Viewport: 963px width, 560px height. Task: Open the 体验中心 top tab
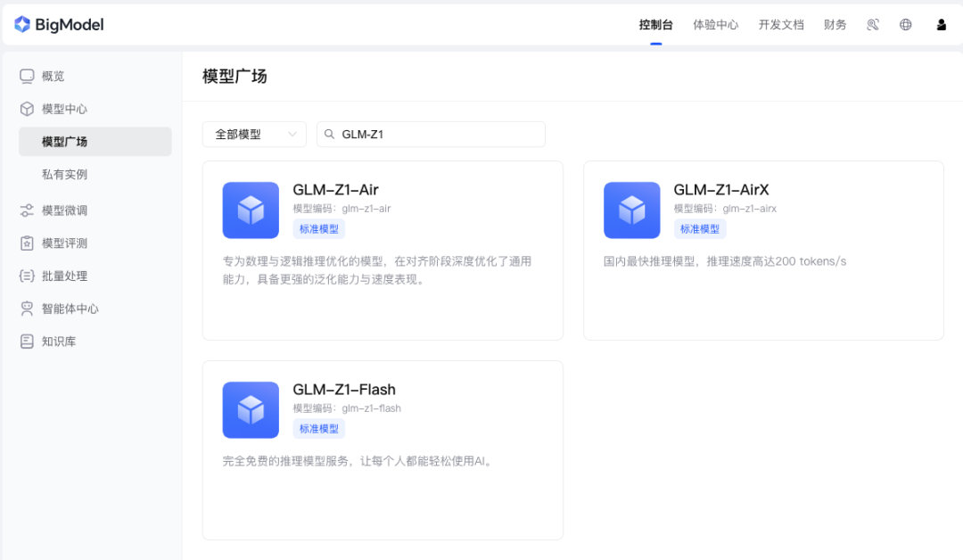tap(715, 25)
